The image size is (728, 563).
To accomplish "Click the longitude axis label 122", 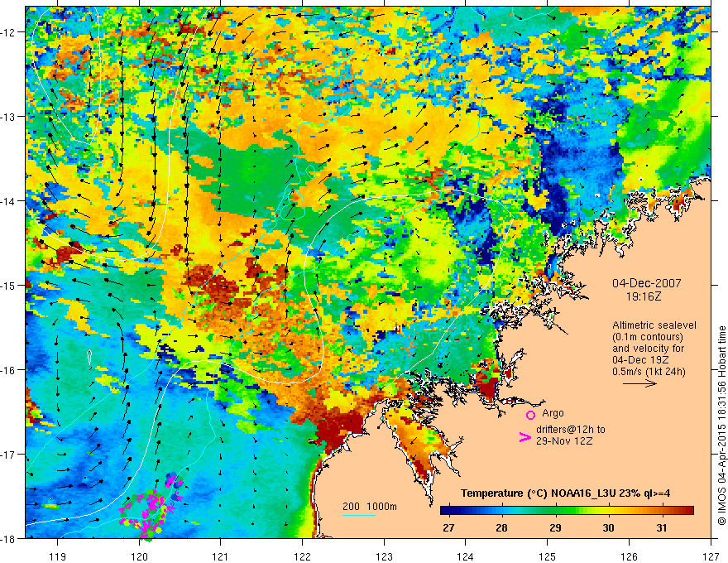I will [x=302, y=556].
